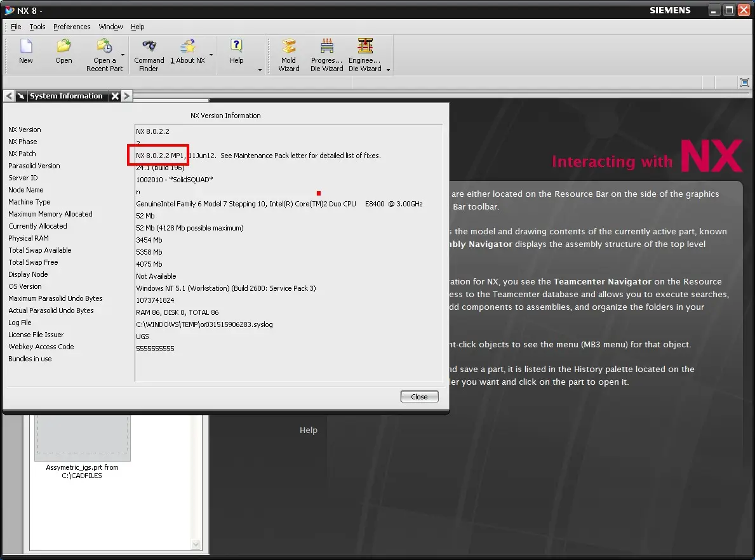Screen dimensions: 755x560
Task: Expand the Open a Recent Part dropdown arrow
Action: tap(123, 55)
